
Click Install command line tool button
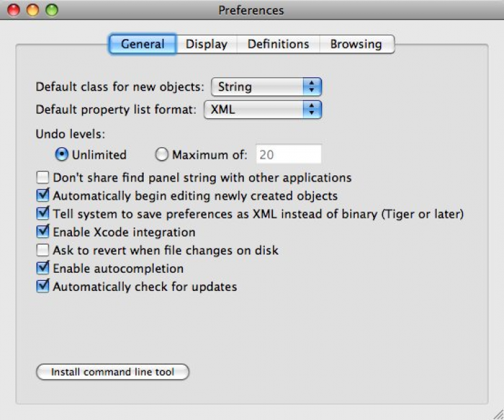coord(112,372)
